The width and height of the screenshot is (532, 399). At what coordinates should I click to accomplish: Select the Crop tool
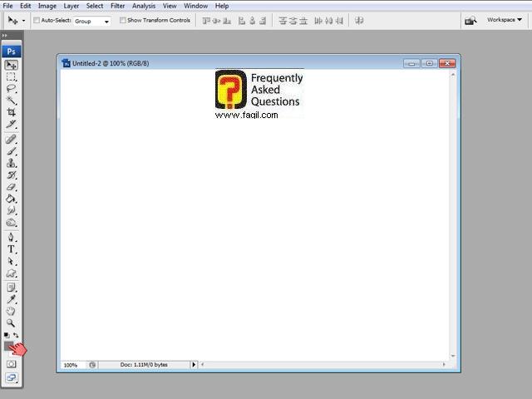[x=12, y=112]
